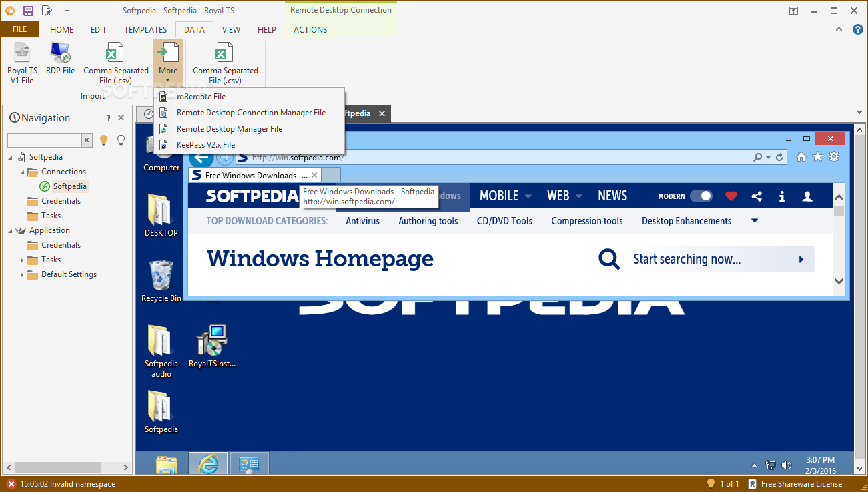
Task: Expand the Default Settings folder
Action: click(22, 274)
